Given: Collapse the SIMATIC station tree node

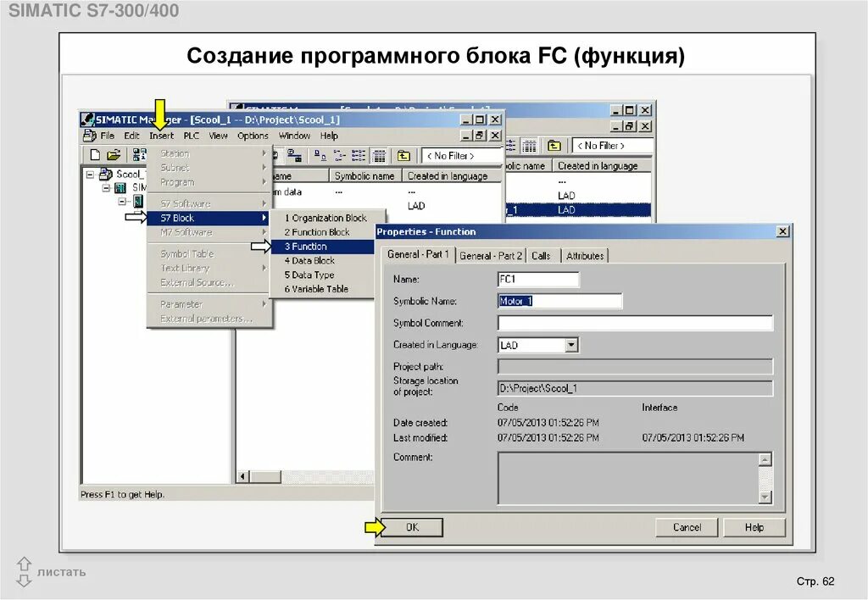Looking at the screenshot, I should [x=106, y=188].
